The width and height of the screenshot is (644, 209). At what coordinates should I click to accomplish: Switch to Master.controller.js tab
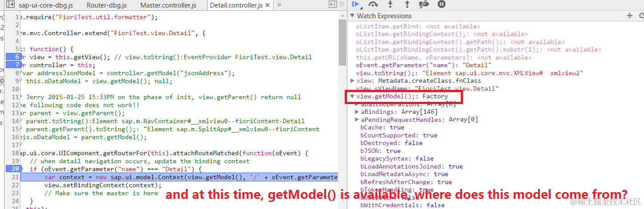(168, 5)
